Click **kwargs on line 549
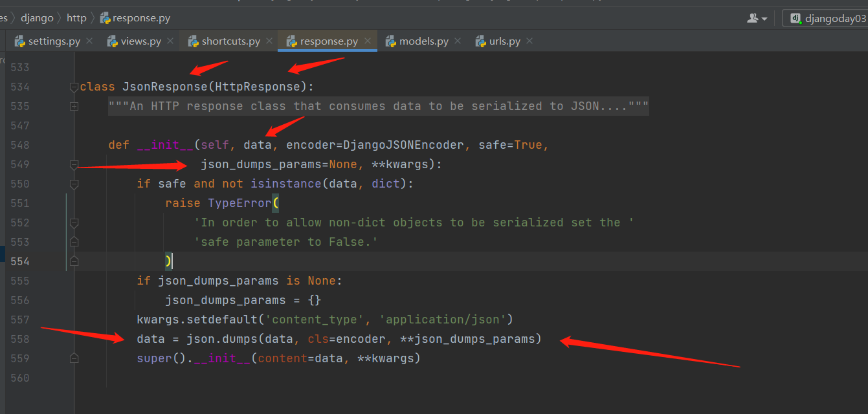 pos(400,164)
